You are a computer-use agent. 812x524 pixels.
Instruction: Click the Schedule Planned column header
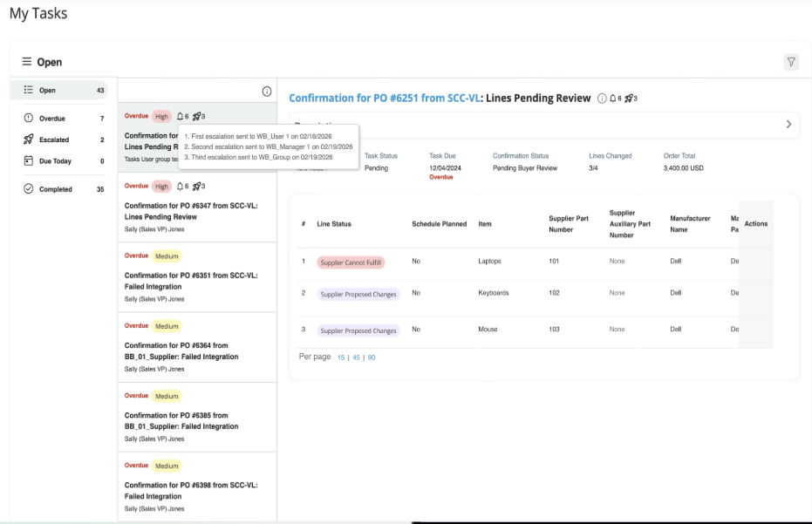440,224
